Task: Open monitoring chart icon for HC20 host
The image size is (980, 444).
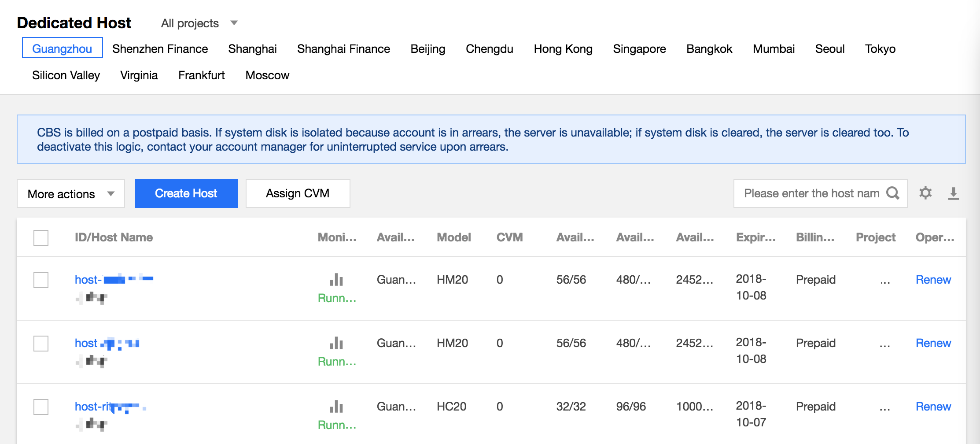Action: [x=336, y=406]
